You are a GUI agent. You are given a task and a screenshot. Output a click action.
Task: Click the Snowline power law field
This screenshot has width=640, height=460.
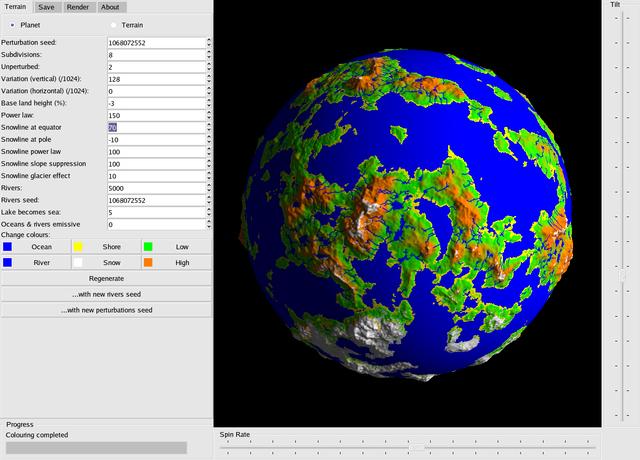pos(156,152)
